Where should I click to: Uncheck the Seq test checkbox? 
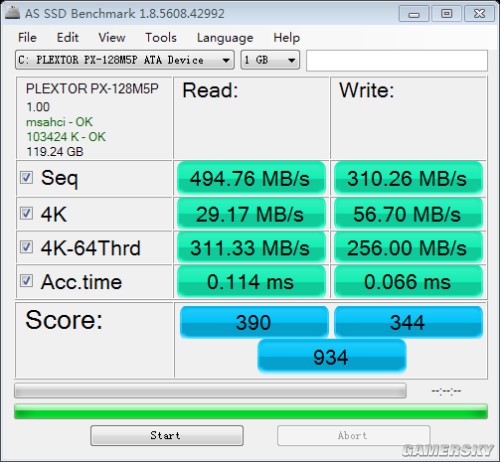[26, 178]
